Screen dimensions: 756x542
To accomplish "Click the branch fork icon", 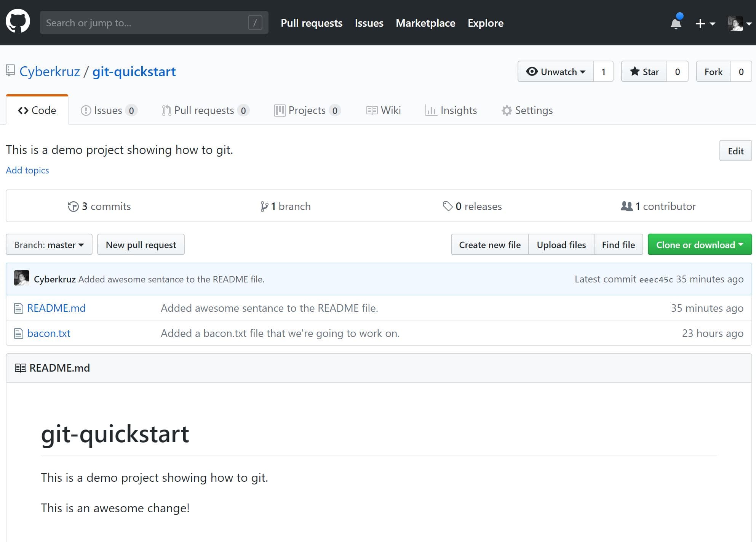I will 264,207.
